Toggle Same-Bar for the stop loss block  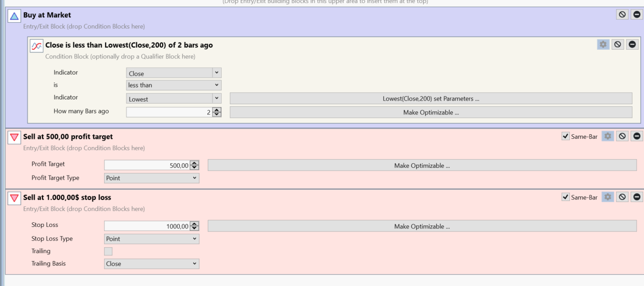pos(566,197)
